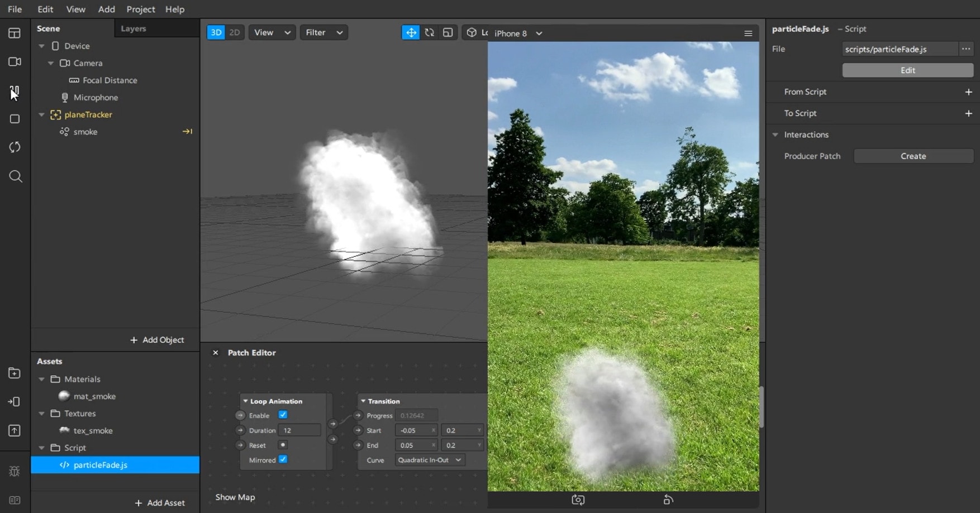The width and height of the screenshot is (980, 513).
Task: Click the Edit script button
Action: 908,70
